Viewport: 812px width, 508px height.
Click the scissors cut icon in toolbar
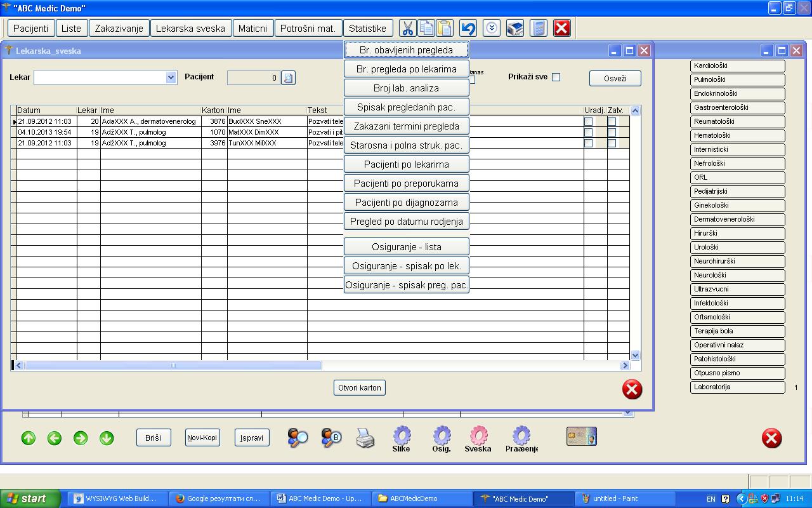click(407, 29)
